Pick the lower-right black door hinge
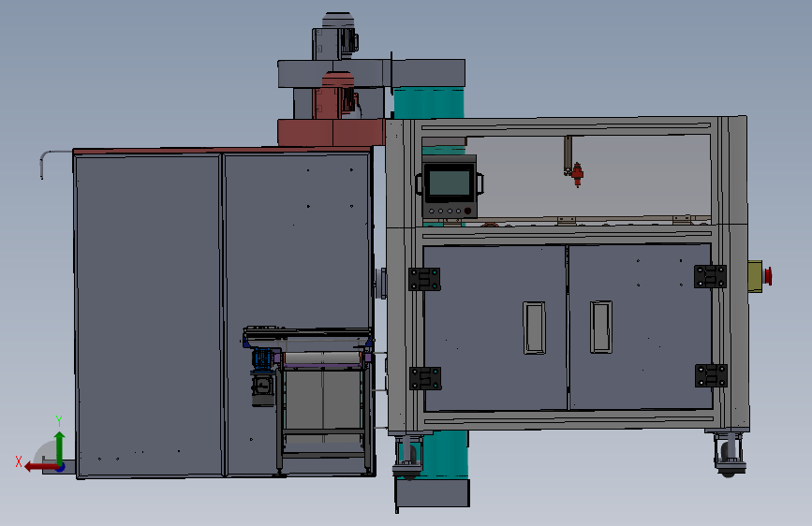 (x=711, y=375)
